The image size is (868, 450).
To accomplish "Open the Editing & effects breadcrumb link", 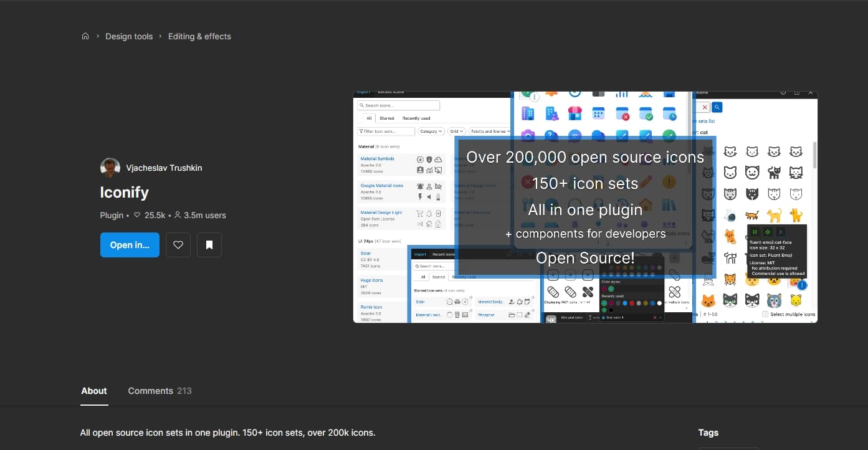I will click(x=199, y=36).
